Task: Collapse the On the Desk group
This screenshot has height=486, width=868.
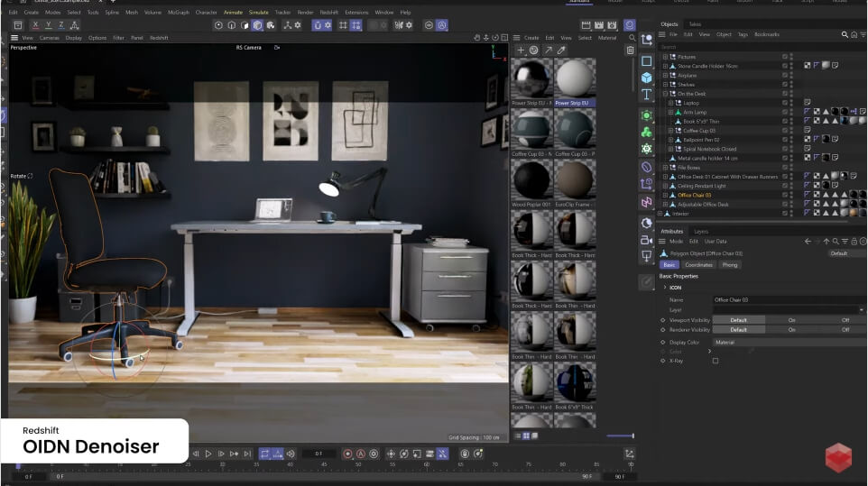Action: click(x=665, y=94)
